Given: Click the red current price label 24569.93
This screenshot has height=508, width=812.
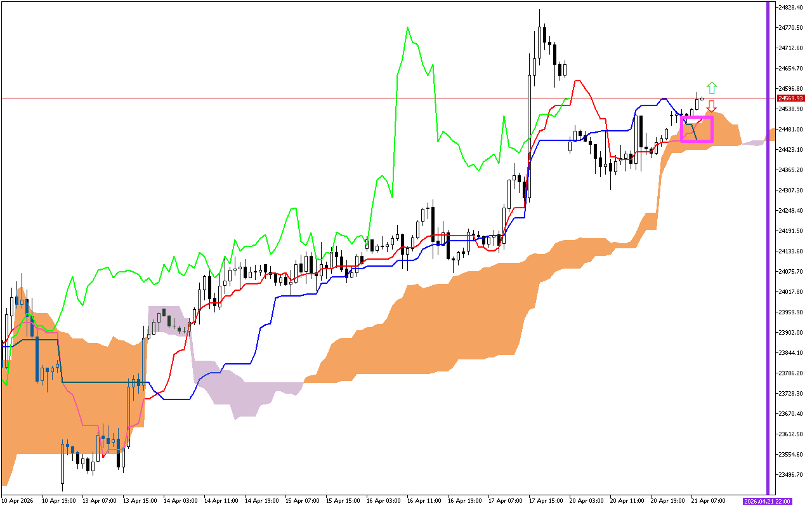Looking at the screenshot, I should pos(791,98).
